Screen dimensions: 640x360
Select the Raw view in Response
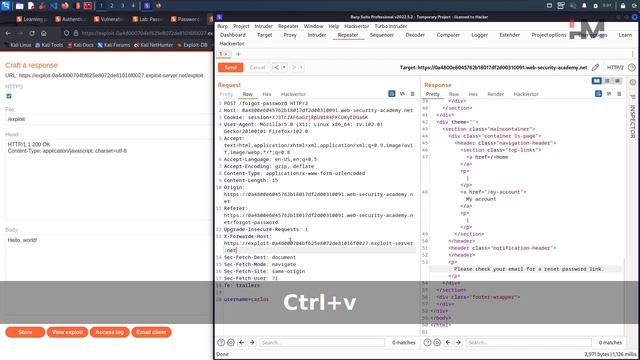[x=454, y=94]
